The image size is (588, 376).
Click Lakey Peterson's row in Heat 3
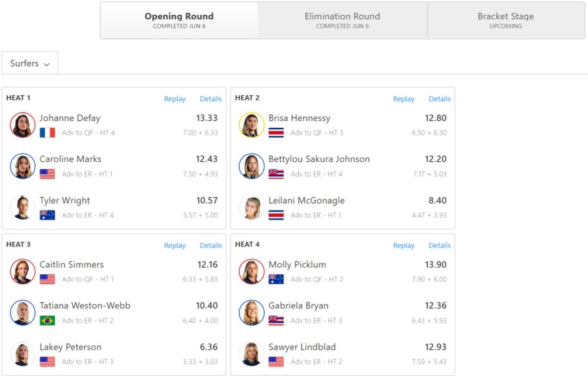click(x=118, y=354)
